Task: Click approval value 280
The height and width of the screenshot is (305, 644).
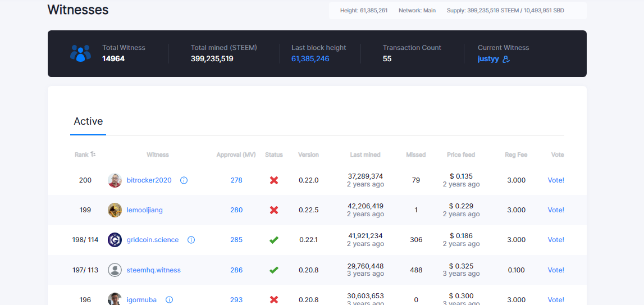Action: click(x=236, y=210)
